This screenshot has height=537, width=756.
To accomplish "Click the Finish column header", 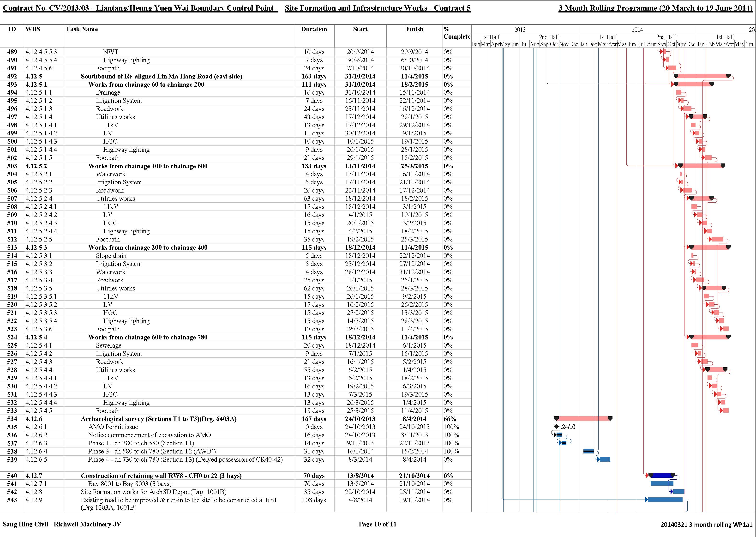I will click(414, 29).
